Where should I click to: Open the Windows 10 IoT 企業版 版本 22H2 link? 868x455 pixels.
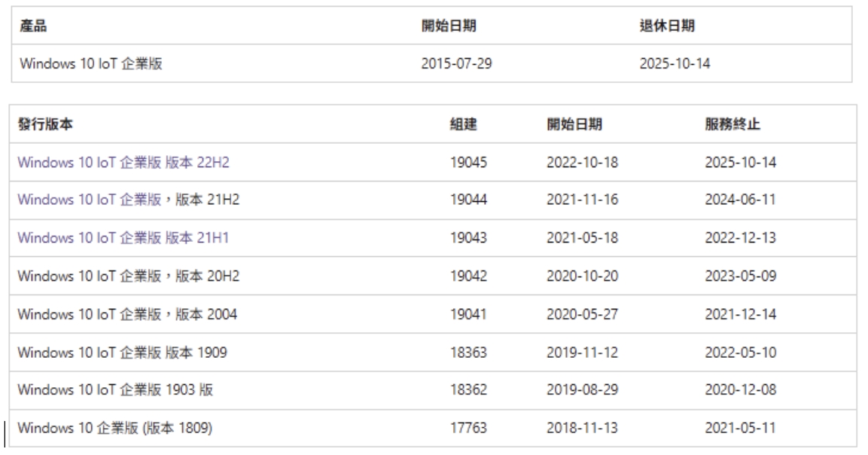pos(123,162)
